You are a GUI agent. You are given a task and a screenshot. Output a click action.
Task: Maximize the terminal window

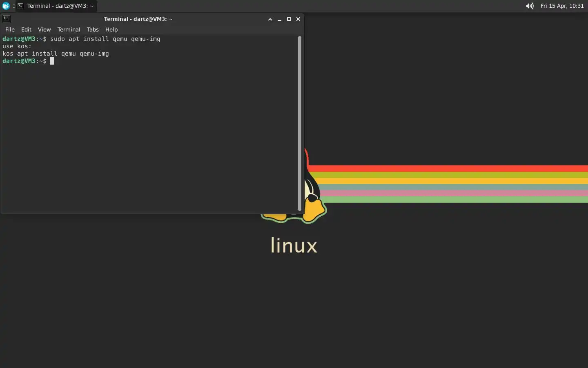tap(289, 19)
